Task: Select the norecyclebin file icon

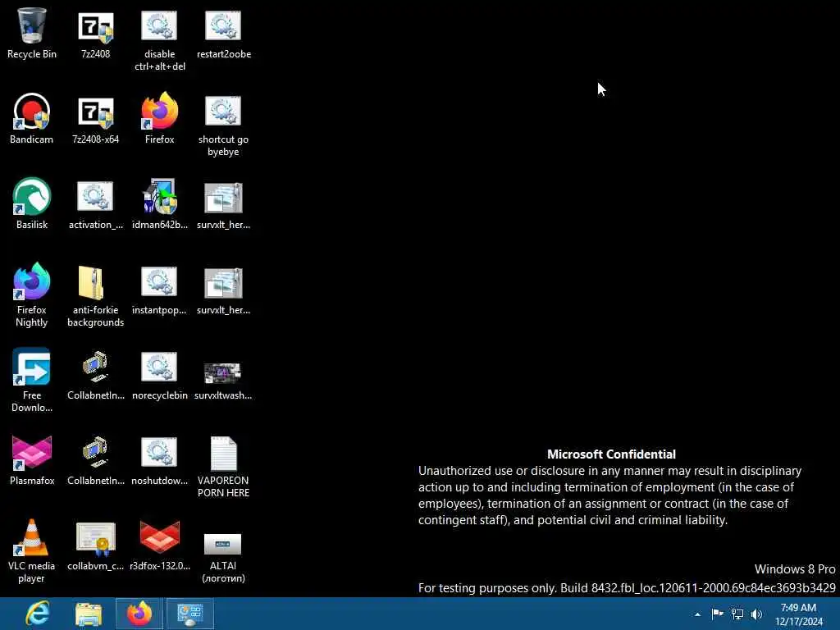Action: 160,374
